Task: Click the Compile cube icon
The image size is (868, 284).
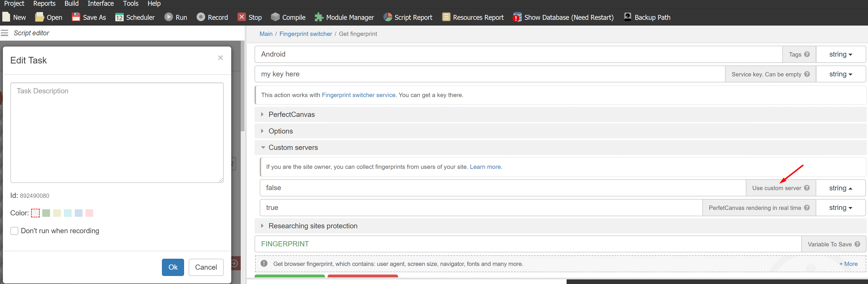Action: [275, 17]
